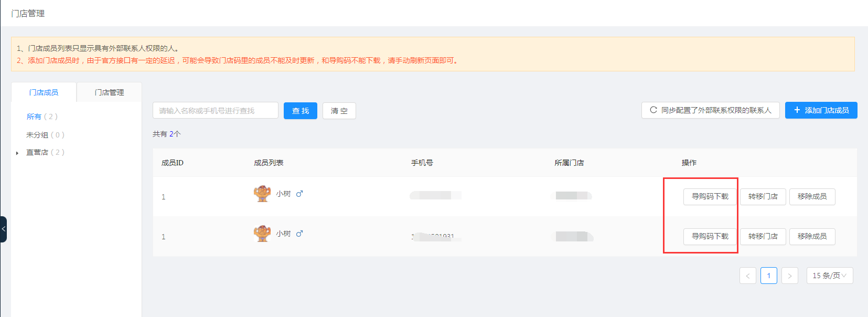868x317 pixels.
Task: Select page 1 in pagination
Action: coord(769,276)
